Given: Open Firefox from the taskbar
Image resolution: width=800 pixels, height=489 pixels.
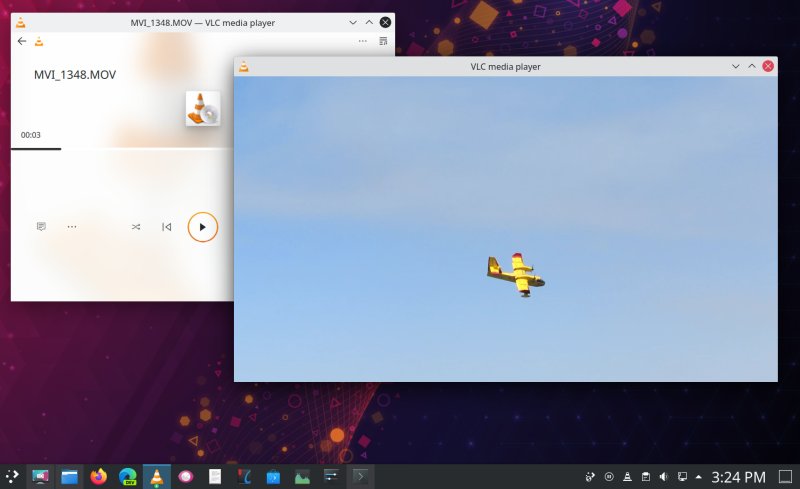Looking at the screenshot, I should pyautogui.click(x=98, y=477).
